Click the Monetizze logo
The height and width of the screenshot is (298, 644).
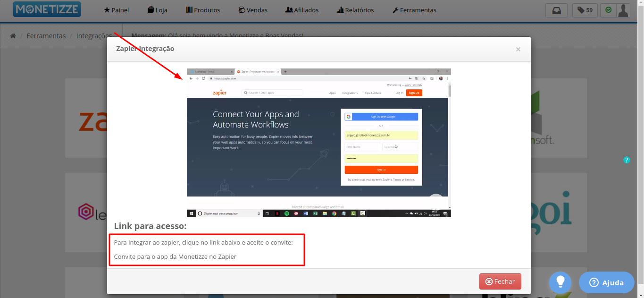pyautogui.click(x=47, y=9)
